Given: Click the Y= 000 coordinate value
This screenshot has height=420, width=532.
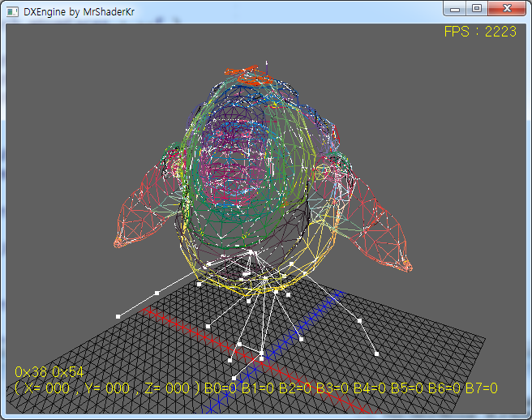Looking at the screenshot, I should tap(107, 388).
